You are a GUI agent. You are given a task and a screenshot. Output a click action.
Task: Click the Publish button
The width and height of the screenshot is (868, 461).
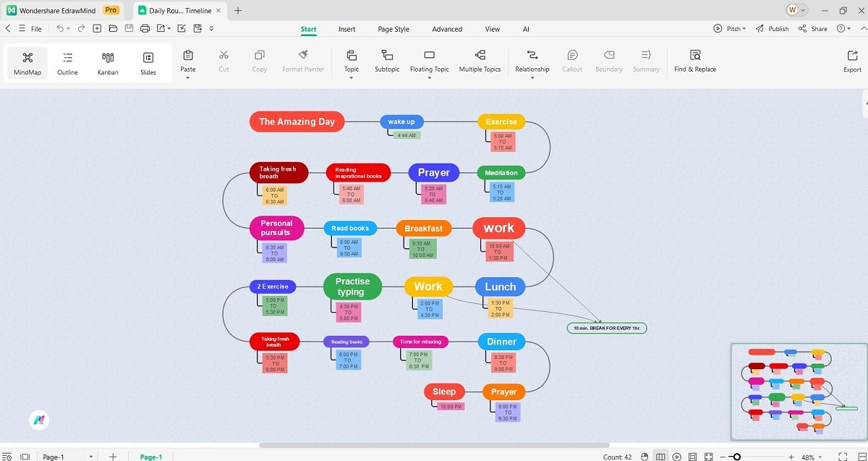772,29
